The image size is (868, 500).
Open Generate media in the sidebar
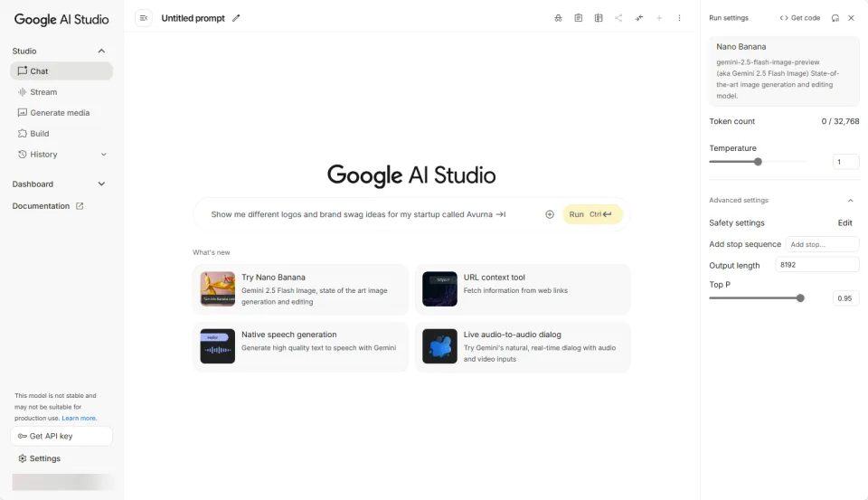61,112
